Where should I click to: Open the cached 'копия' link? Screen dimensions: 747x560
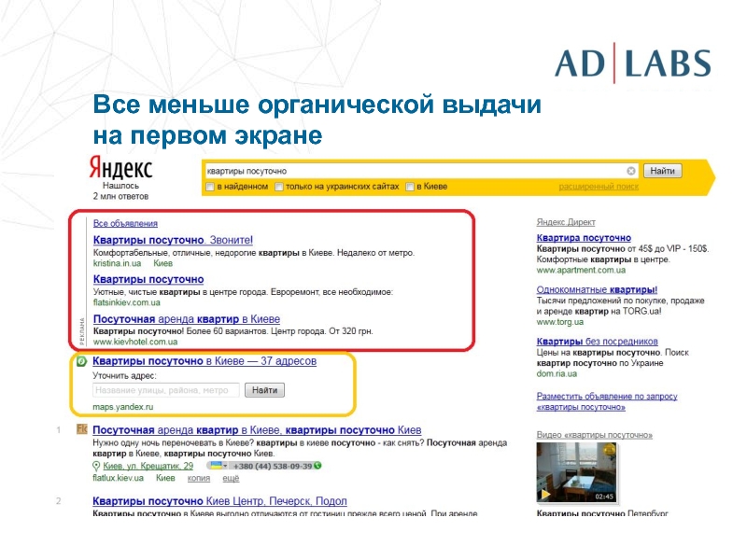click(199, 478)
